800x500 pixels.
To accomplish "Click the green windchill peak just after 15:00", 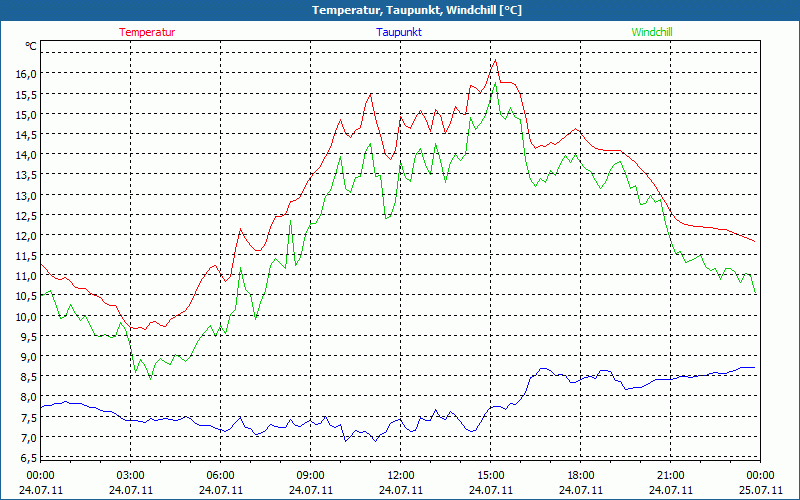I will point(495,83).
